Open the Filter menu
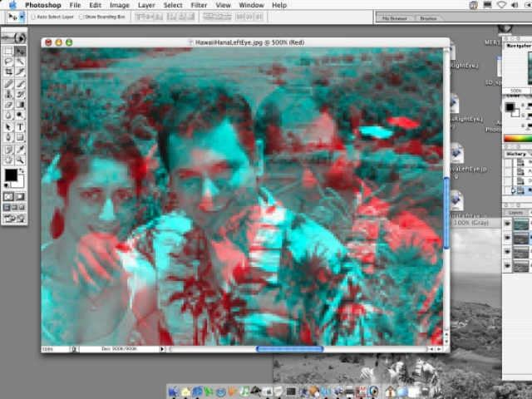 pos(199,5)
